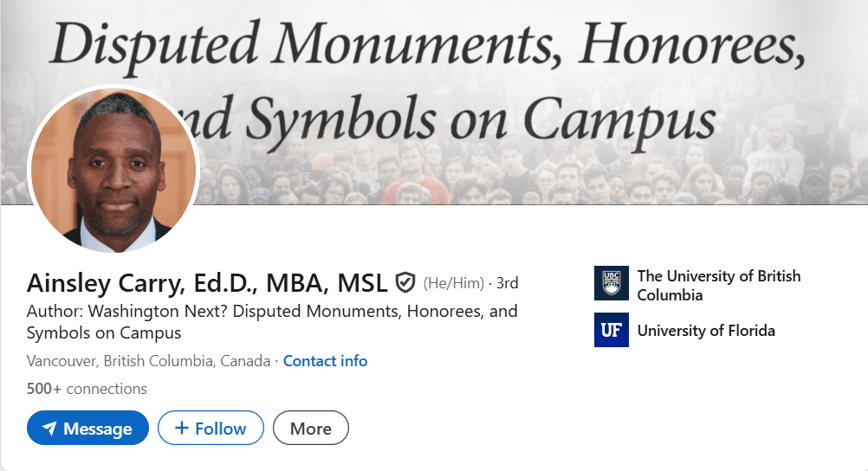View the 500+ connections
This screenshot has height=471, width=868.
[87, 389]
